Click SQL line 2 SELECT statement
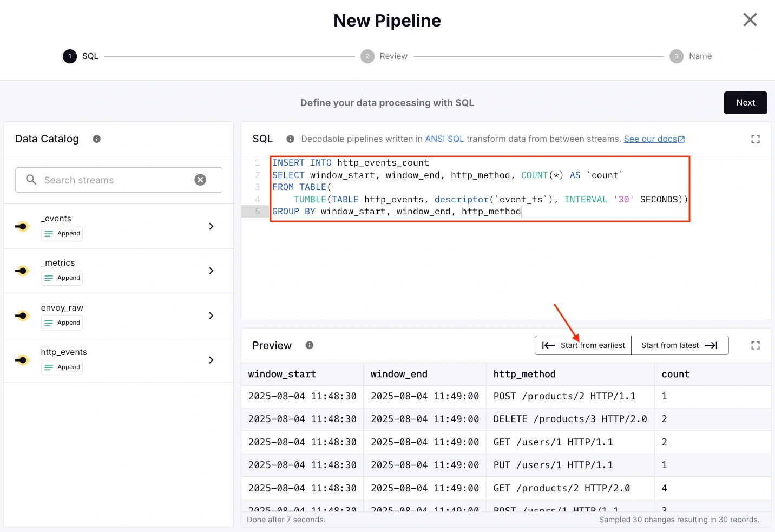The width and height of the screenshot is (775, 532). pyautogui.click(x=448, y=175)
